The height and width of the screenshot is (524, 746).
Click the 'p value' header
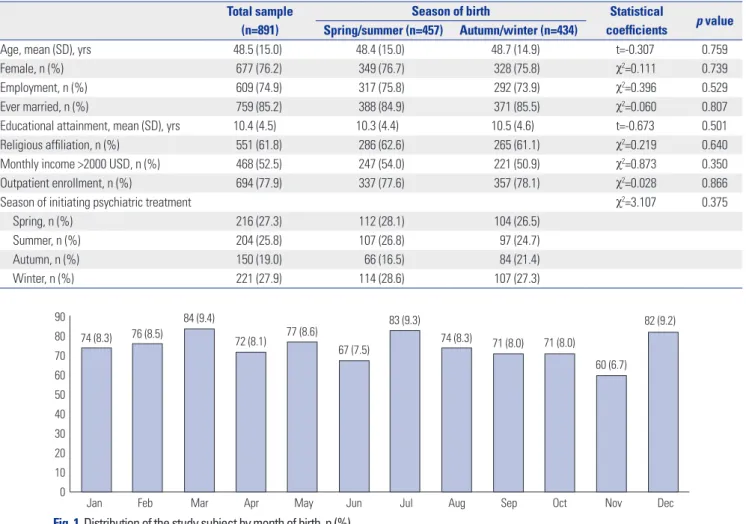[x=714, y=21]
